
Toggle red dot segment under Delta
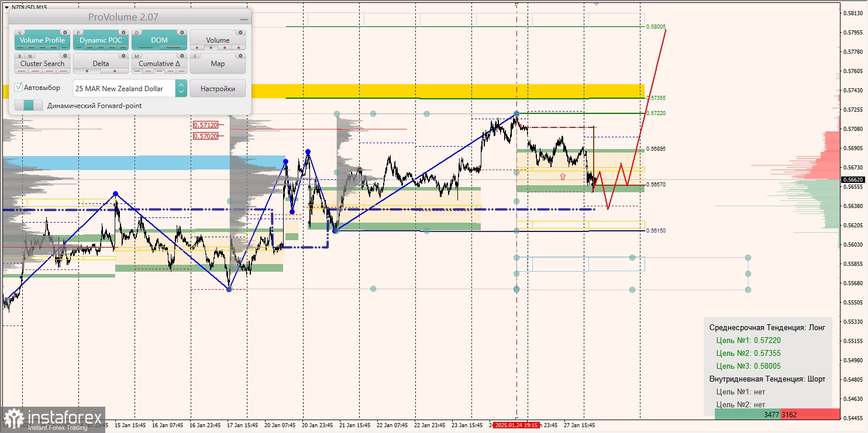tap(115, 71)
